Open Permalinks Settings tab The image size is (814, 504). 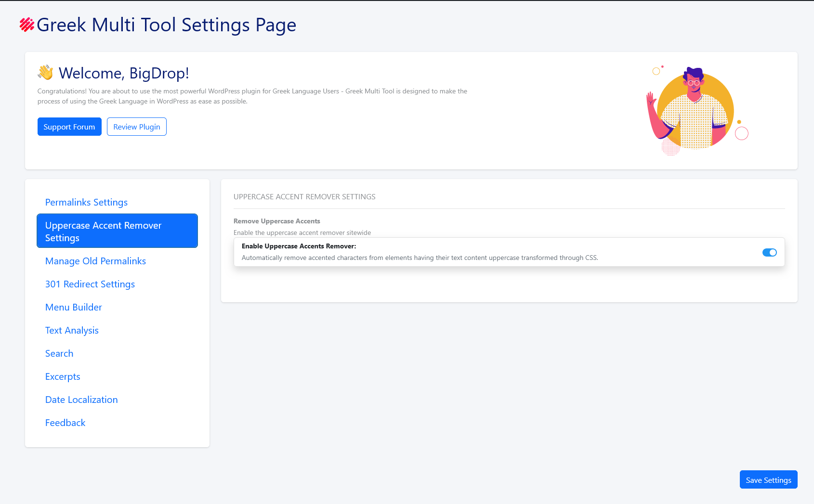tap(86, 202)
